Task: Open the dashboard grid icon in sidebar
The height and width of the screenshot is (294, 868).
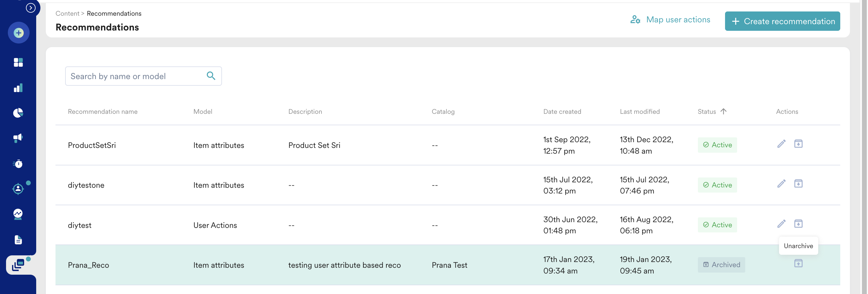Action: tap(18, 62)
